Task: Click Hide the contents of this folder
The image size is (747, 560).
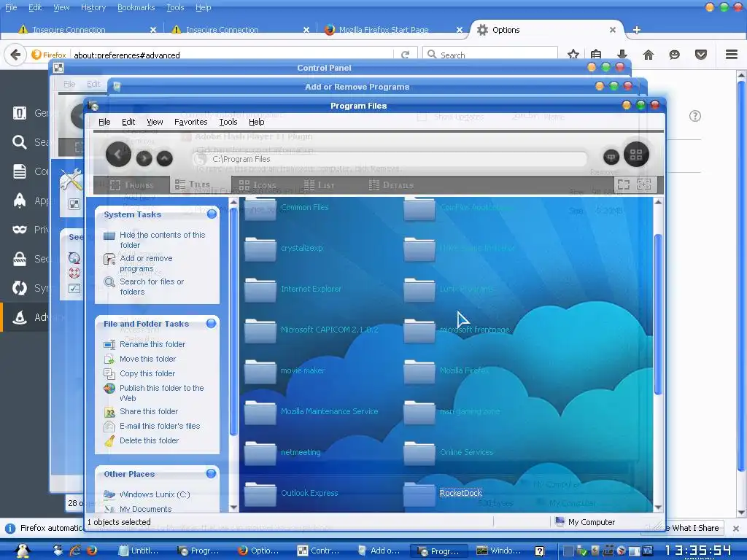Action: [x=162, y=240]
